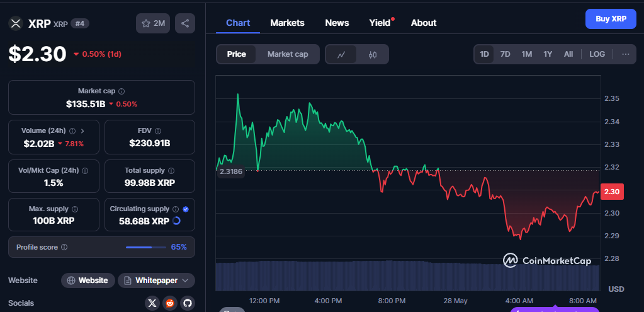This screenshot has height=312, width=644.
Task: Open the share icon button
Action: click(x=185, y=23)
